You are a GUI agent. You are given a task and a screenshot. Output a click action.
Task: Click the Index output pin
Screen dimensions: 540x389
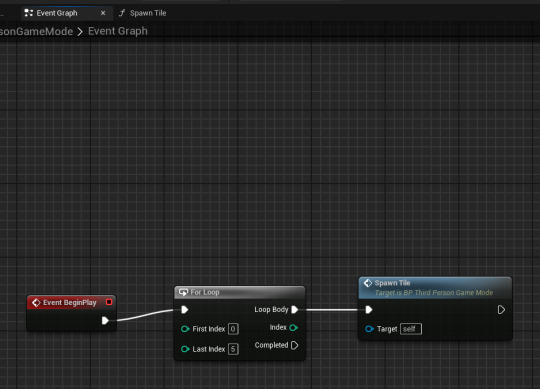point(293,328)
